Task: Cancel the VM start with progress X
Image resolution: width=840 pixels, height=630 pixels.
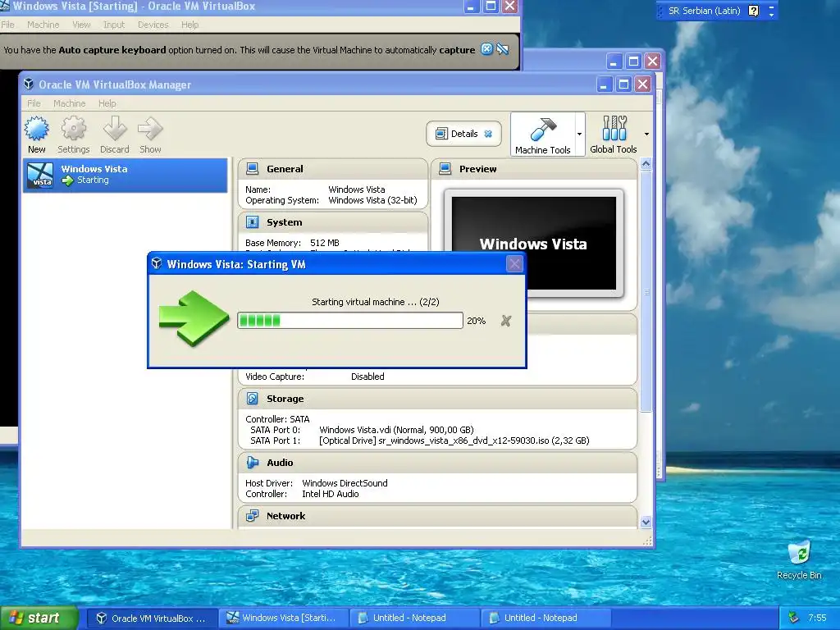Action: point(505,321)
